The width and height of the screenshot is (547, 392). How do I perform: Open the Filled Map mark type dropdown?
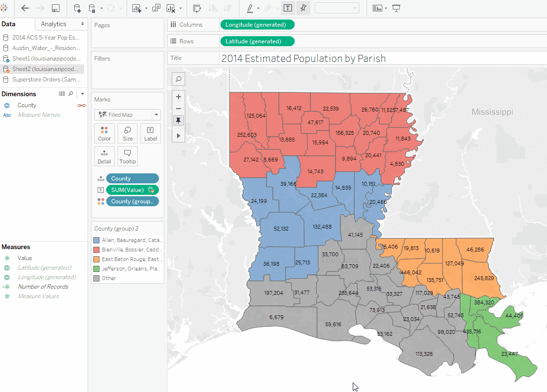tap(156, 114)
